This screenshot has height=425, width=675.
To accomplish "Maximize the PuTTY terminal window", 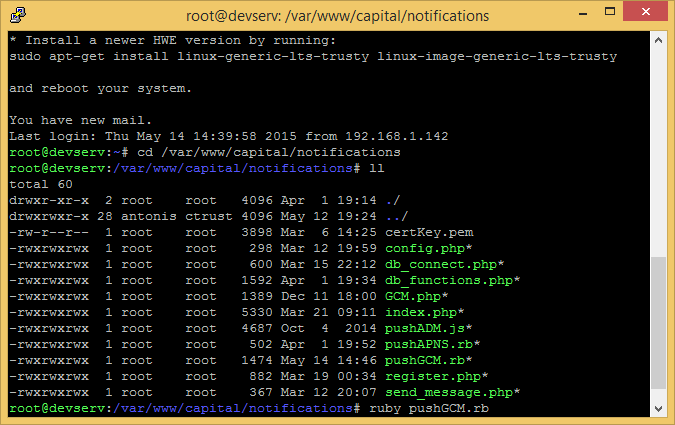I will point(610,12).
